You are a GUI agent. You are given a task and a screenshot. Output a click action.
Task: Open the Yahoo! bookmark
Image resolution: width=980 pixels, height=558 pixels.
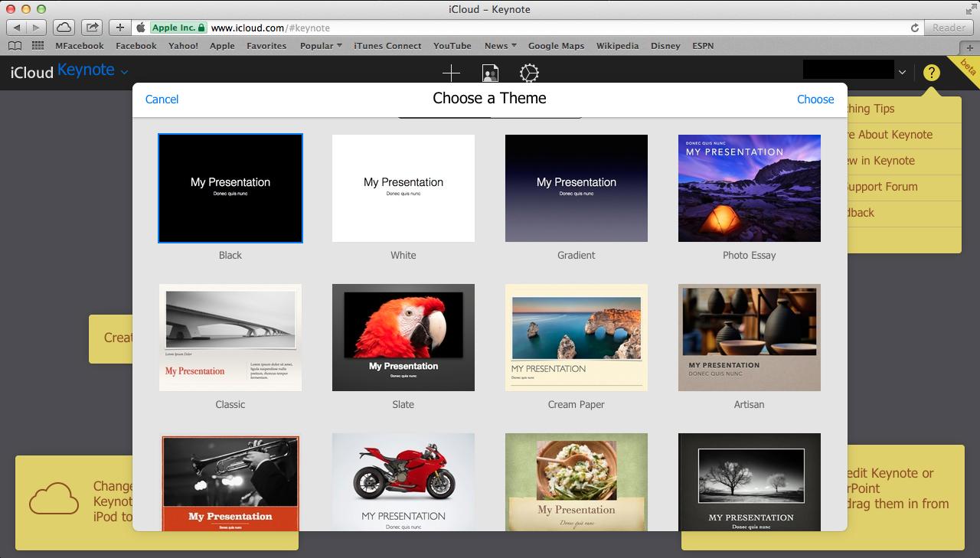coord(184,46)
